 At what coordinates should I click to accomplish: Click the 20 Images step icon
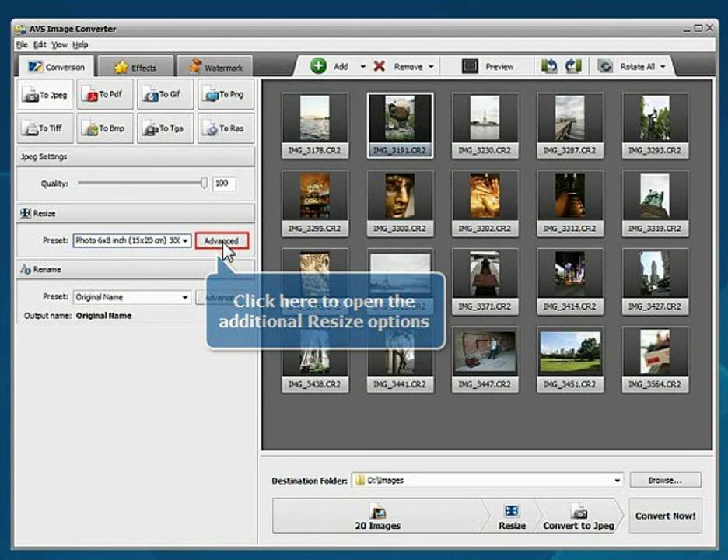378,511
